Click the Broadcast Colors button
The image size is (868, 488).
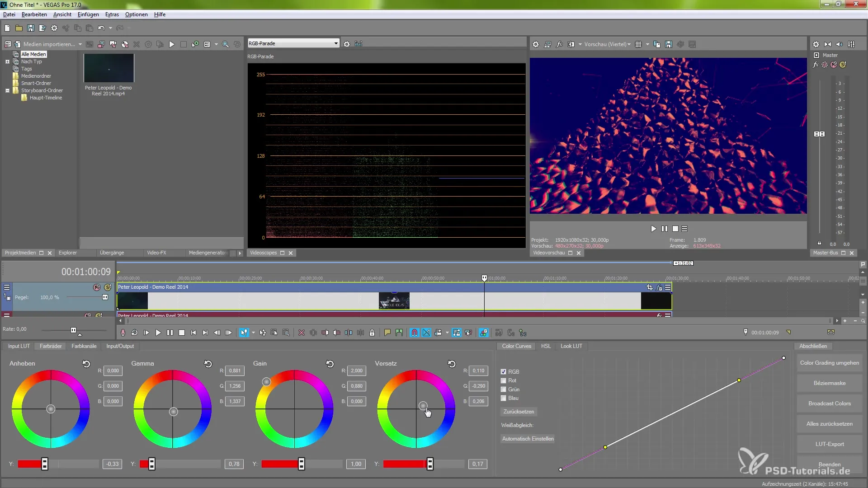pyautogui.click(x=829, y=404)
